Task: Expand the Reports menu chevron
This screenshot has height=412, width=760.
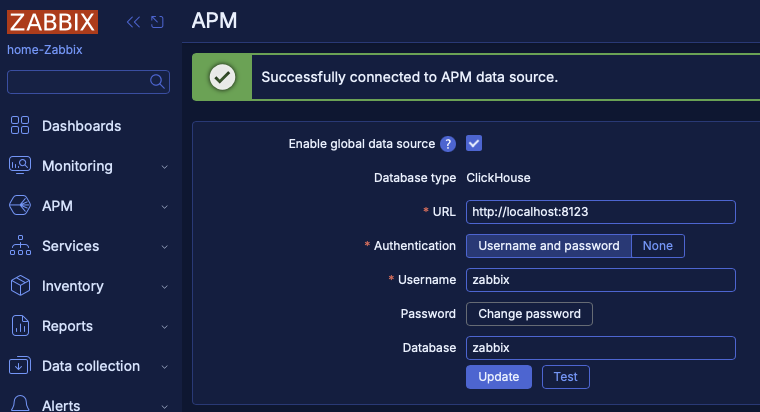Action: pos(165,327)
